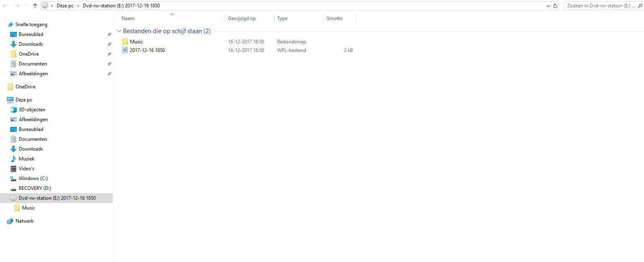644x262 pixels.
Task: Click the Deze pc computer icon
Action: coord(10,100)
